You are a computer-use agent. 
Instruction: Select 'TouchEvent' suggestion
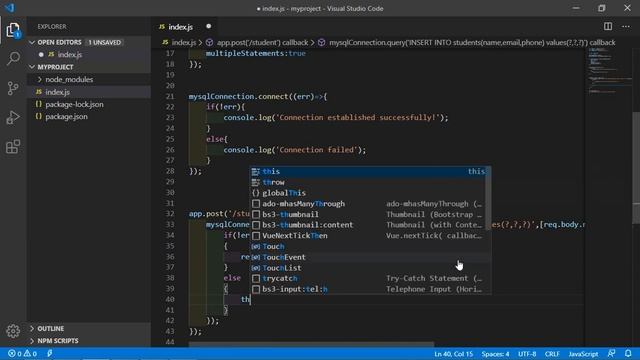(x=368, y=257)
